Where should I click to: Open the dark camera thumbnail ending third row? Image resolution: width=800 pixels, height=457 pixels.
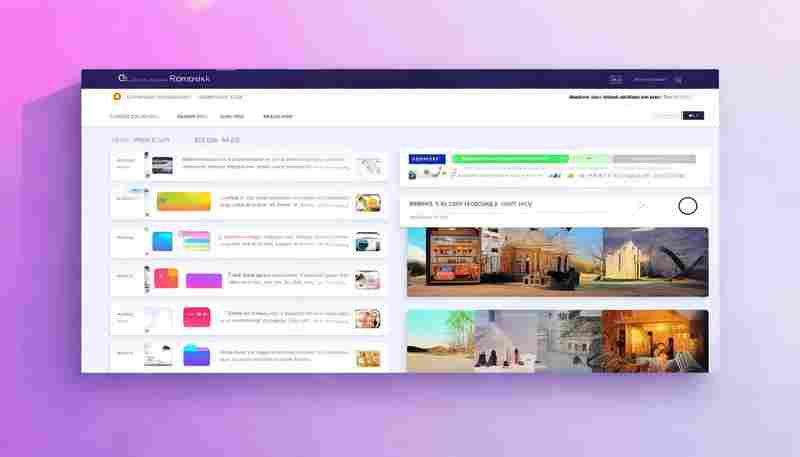click(368, 241)
